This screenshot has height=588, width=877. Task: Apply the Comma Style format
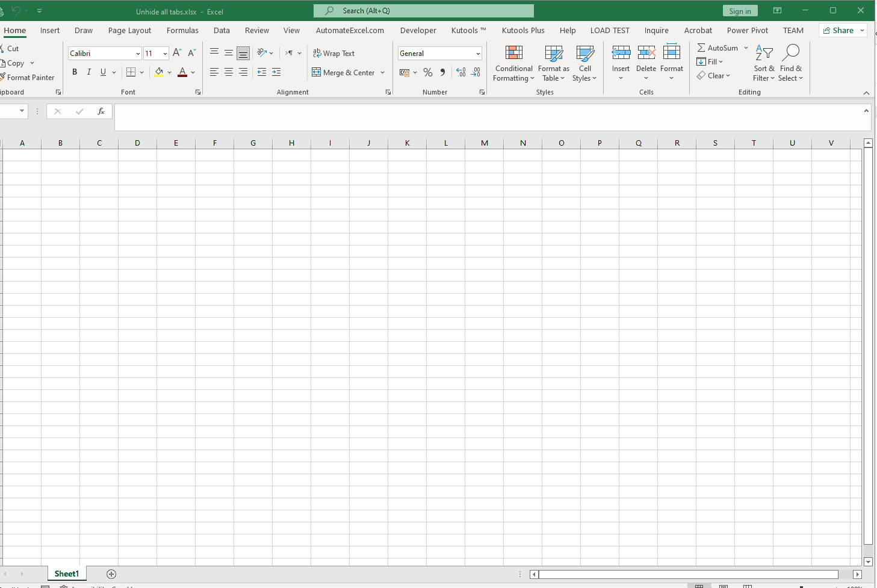442,72
